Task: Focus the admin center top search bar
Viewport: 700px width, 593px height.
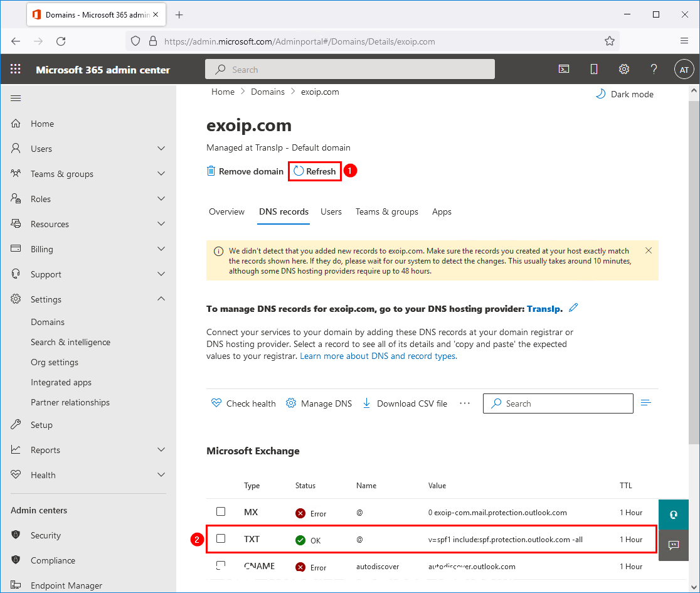Action: tap(350, 69)
